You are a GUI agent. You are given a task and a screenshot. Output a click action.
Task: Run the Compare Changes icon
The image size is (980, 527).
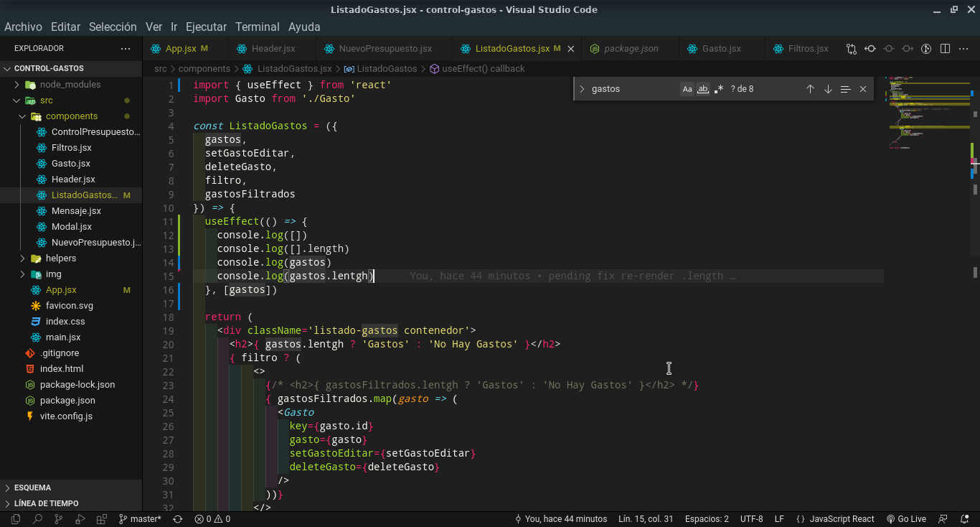852,48
